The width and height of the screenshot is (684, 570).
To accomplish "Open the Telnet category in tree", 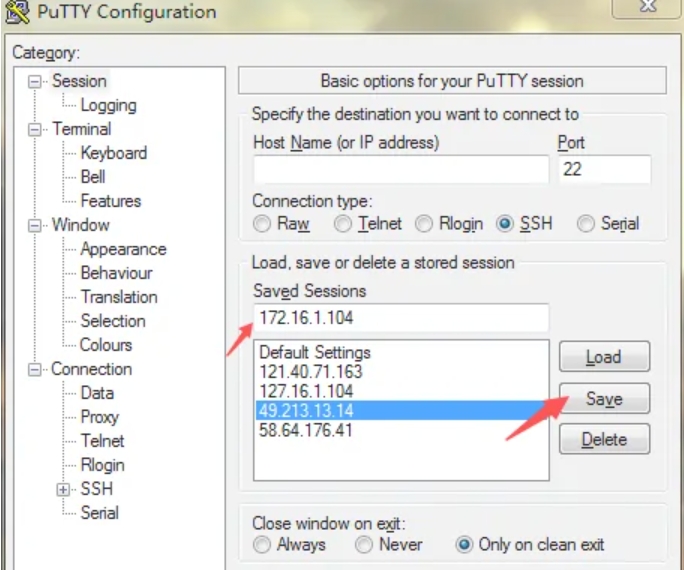I will (103, 441).
